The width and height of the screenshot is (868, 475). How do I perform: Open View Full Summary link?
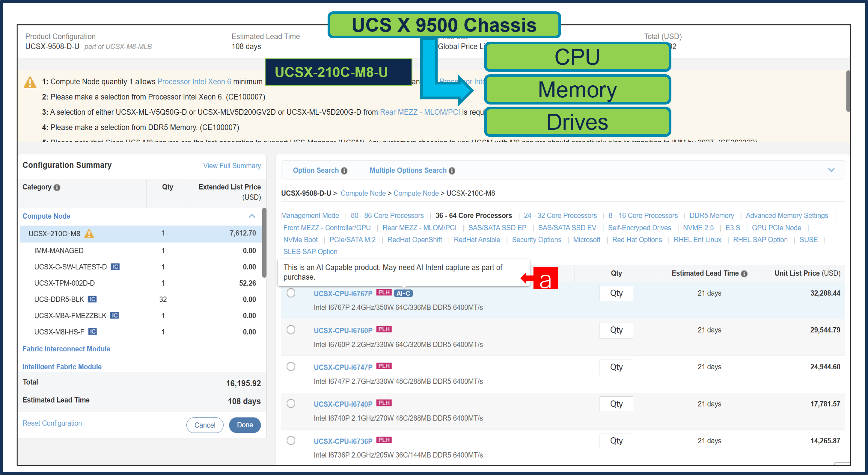[x=232, y=166]
